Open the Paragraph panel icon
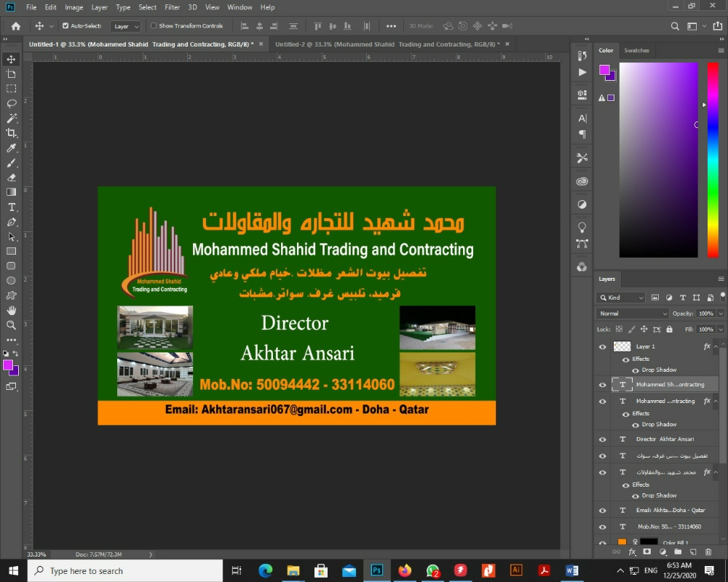Screen dimensions: 728x582 [x=582, y=134]
